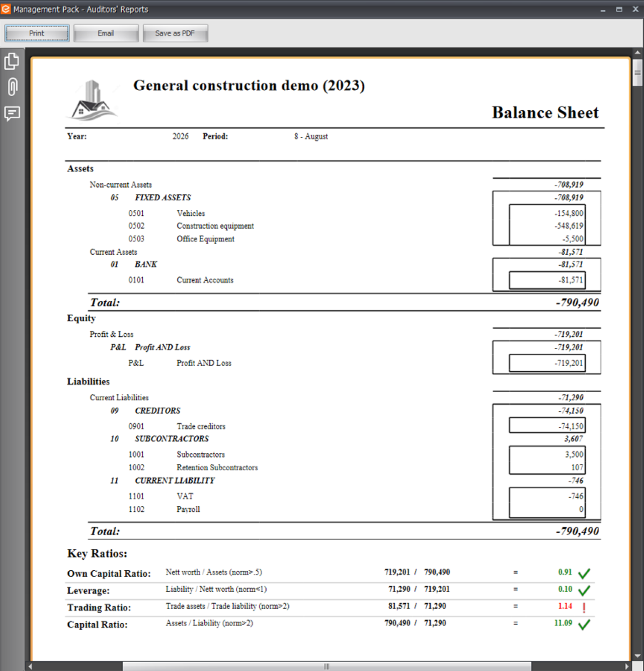Click the Email button
The image size is (644, 671).
pyautogui.click(x=106, y=33)
